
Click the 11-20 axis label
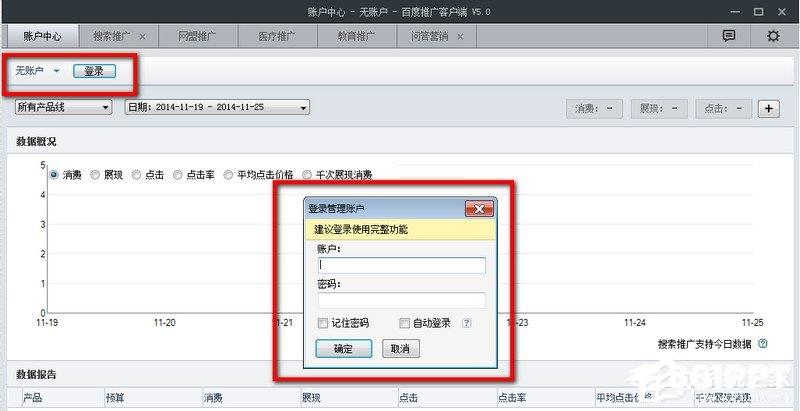coord(164,323)
